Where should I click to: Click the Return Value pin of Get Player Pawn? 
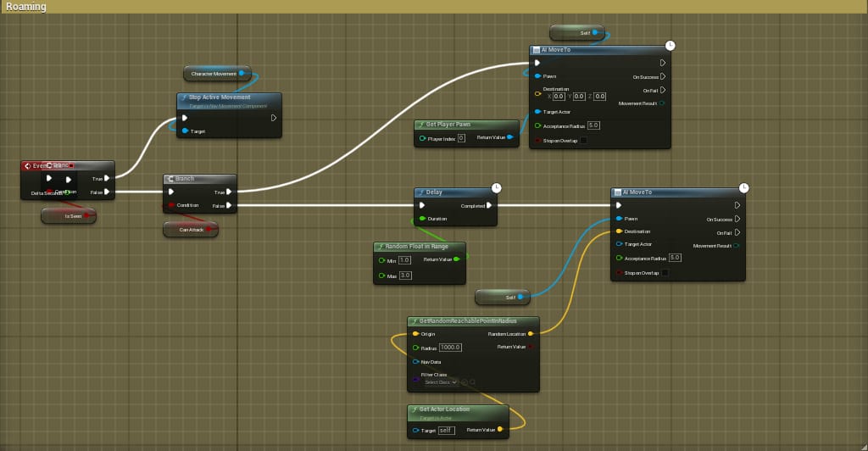509,137
